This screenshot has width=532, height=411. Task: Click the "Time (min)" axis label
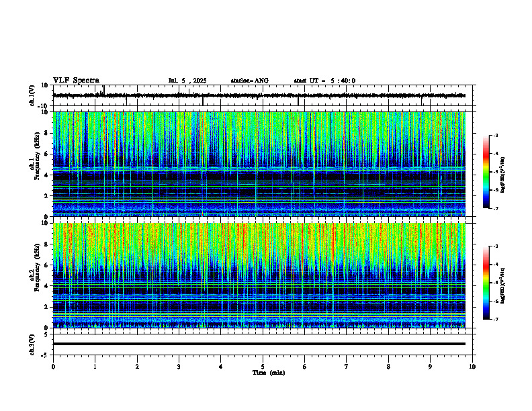269,373
